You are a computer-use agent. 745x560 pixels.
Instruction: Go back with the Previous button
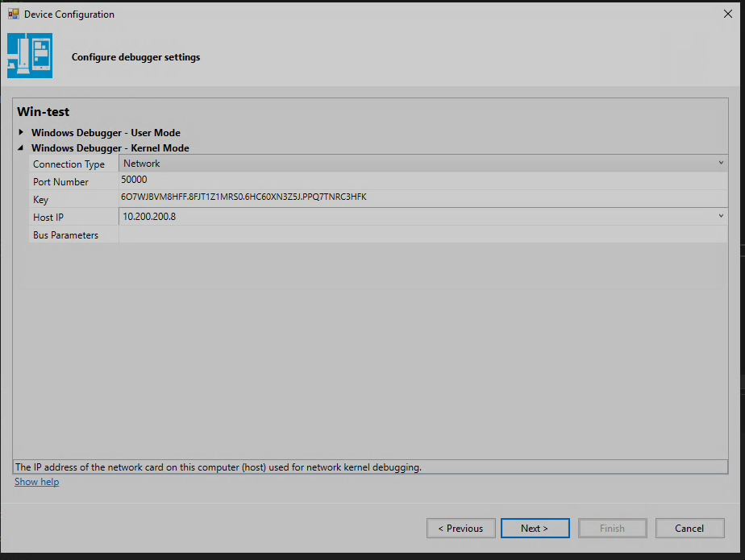(461, 529)
